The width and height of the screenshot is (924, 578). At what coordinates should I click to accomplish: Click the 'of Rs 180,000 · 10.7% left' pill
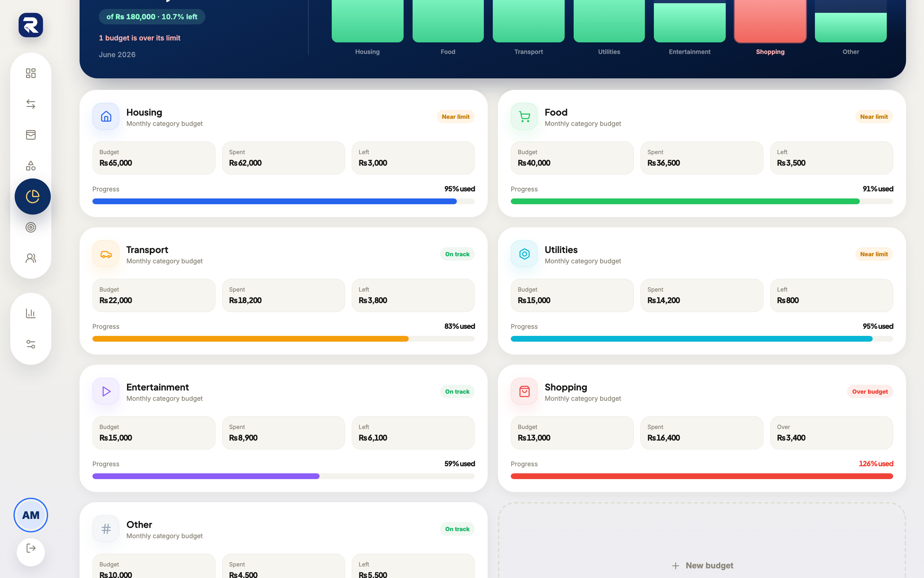coord(152,17)
